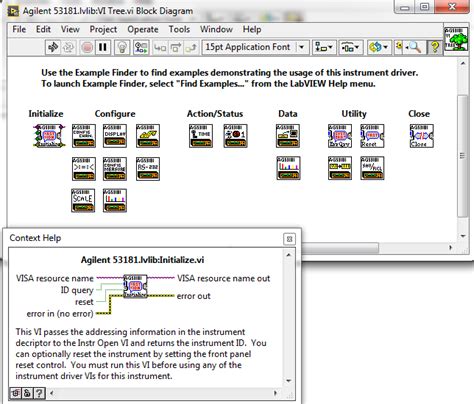Image resolution: width=474 pixels, height=404 pixels.
Task: Open the Project menu
Action: (103, 29)
